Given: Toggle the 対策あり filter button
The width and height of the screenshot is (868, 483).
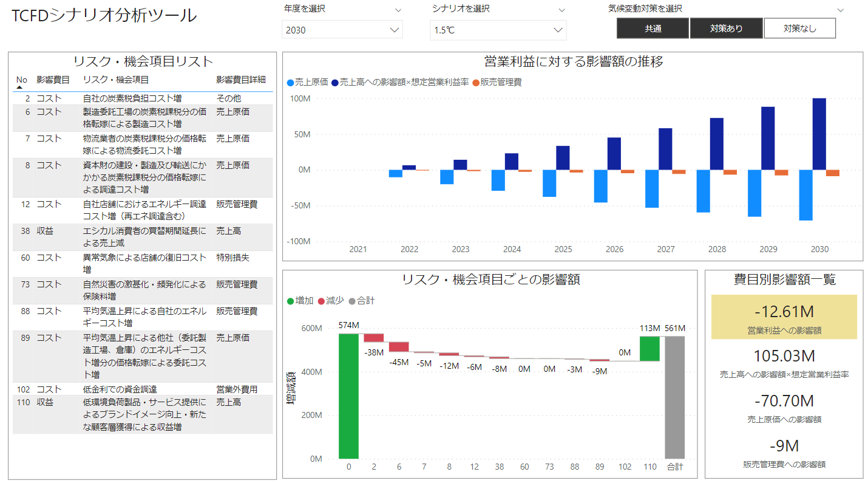Looking at the screenshot, I should point(727,29).
